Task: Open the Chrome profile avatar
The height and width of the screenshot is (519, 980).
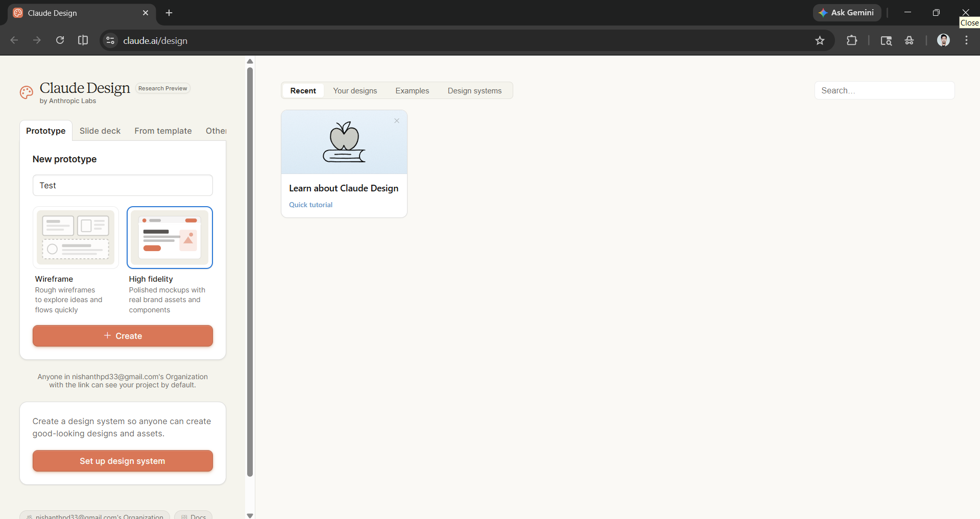Action: pos(943,40)
